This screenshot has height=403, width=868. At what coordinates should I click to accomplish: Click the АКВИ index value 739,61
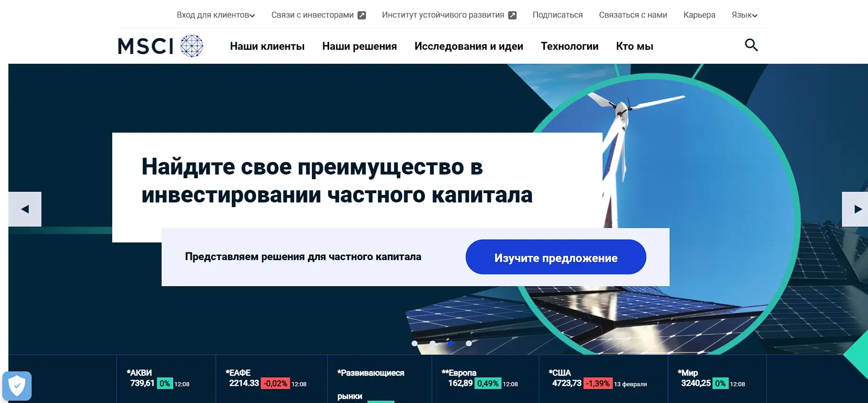coord(142,383)
